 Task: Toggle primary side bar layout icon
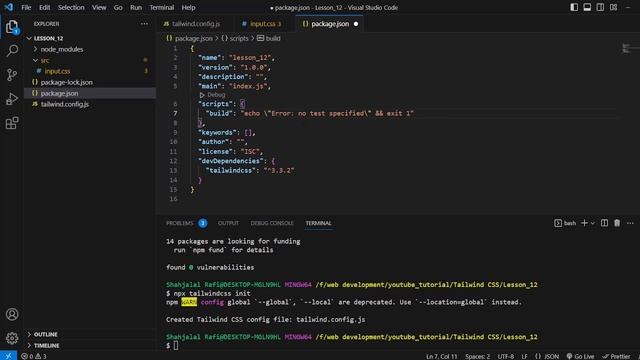pyautogui.click(x=574, y=7)
